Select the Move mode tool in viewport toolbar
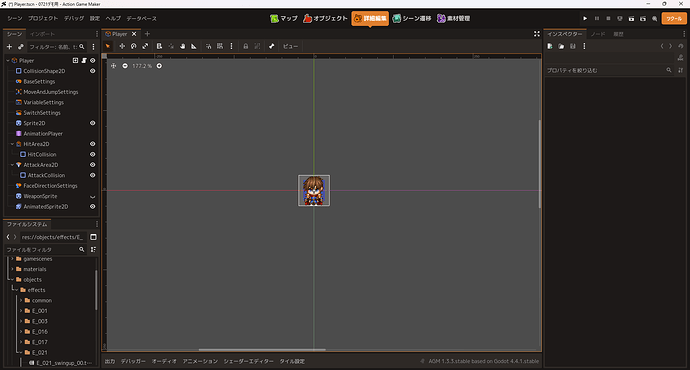 coord(122,46)
